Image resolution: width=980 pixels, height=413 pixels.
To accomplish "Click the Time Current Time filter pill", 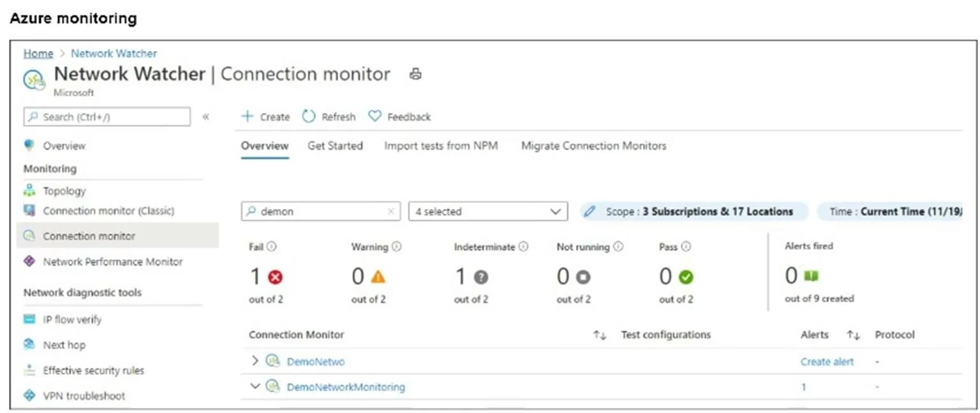I will coord(890,212).
